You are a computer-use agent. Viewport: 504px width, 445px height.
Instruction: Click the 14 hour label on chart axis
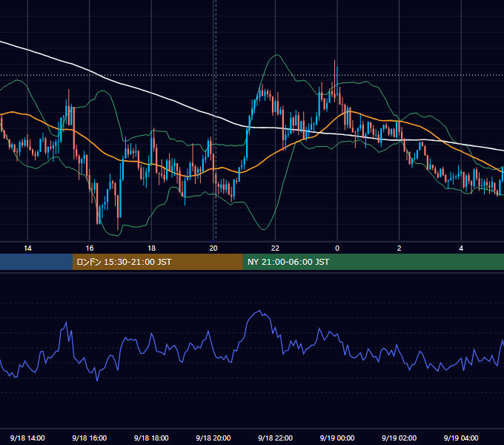click(27, 248)
